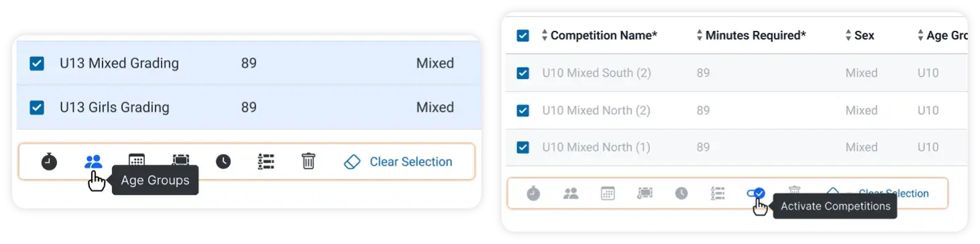980x244 pixels.
Task: Click the greyed stopwatch icon in right toolbar
Action: pos(533,194)
